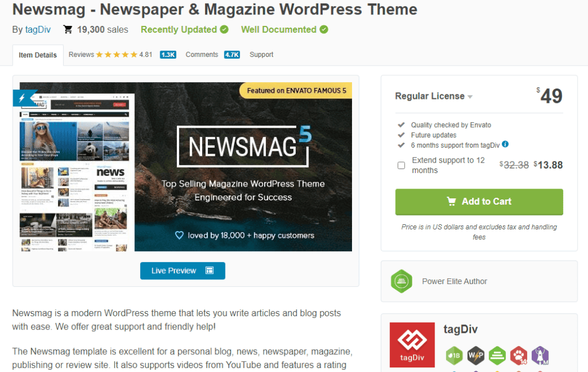Screen dimensions: 588x372
Task: Click the $13.88 discounted support price
Action: (x=548, y=165)
